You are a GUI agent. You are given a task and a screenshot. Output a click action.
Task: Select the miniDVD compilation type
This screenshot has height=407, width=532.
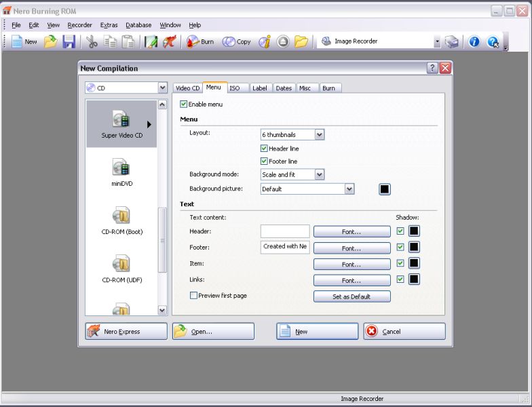pos(122,172)
